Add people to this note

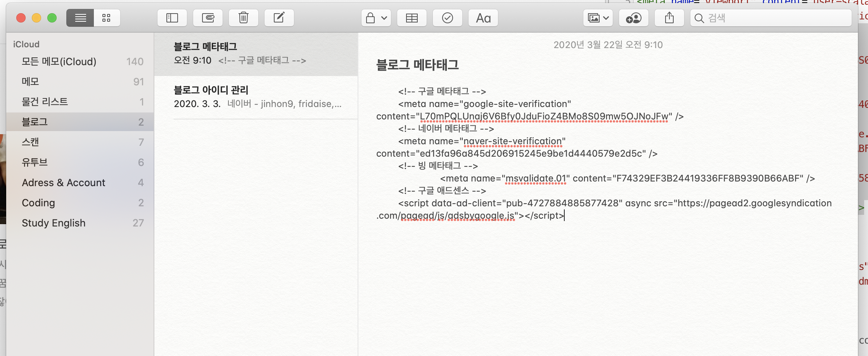coord(634,18)
